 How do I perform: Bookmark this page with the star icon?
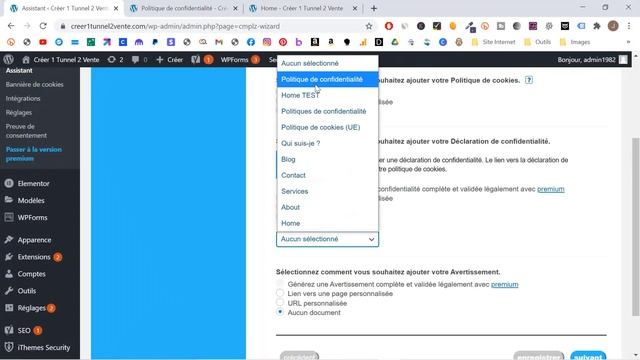369,26
